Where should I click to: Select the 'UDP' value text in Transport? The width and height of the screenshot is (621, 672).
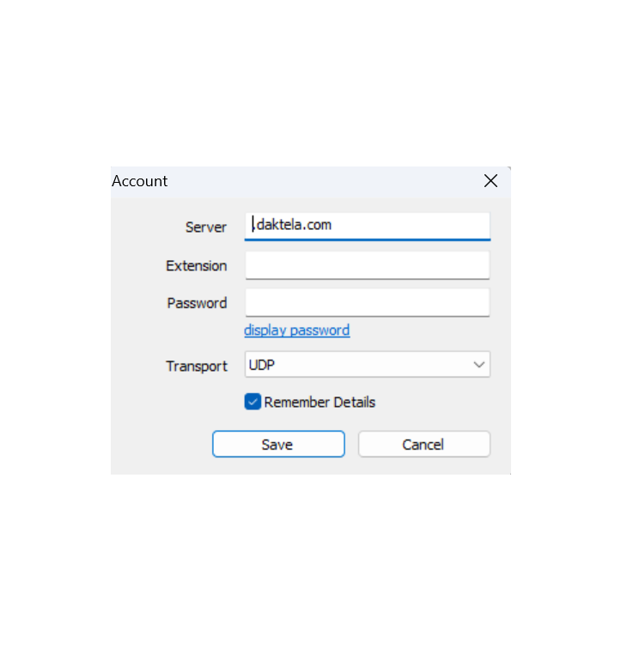[x=262, y=365]
